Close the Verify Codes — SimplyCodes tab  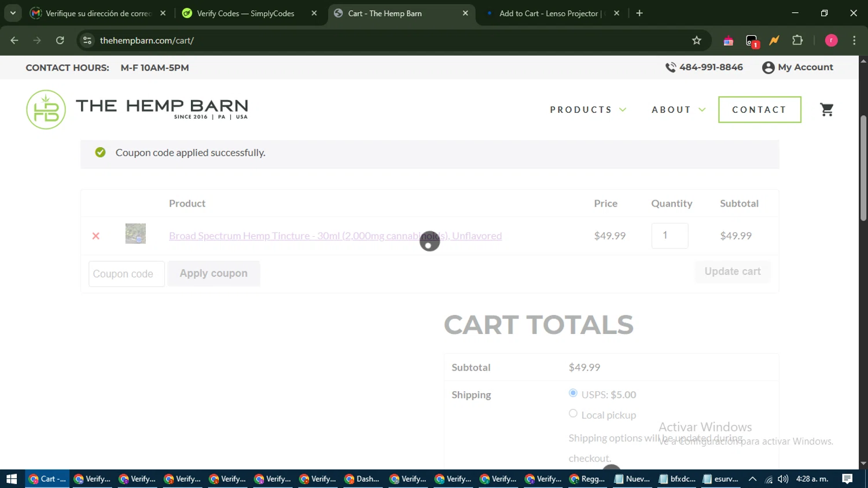[314, 13]
